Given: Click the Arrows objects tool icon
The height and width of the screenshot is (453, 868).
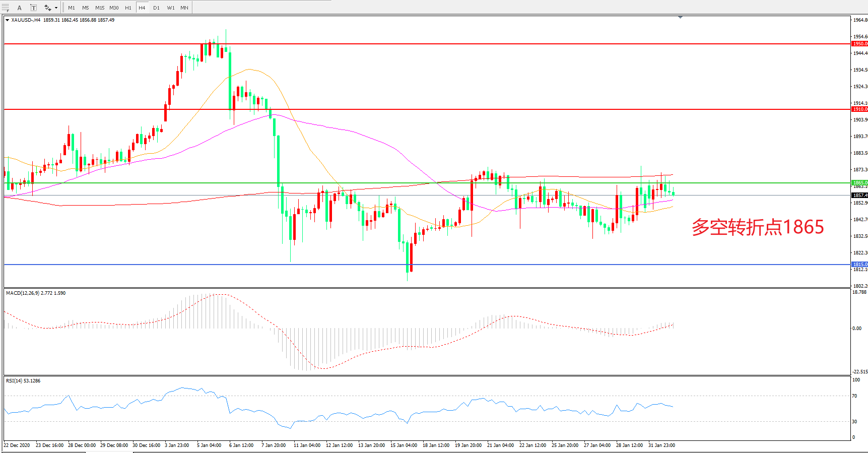Looking at the screenshot, I should 47,8.
